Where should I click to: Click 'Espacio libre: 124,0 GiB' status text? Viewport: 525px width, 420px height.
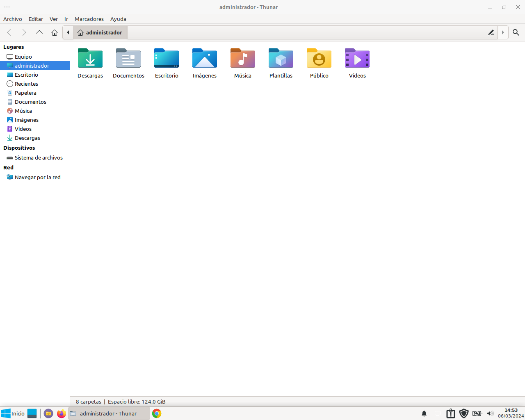click(x=137, y=402)
